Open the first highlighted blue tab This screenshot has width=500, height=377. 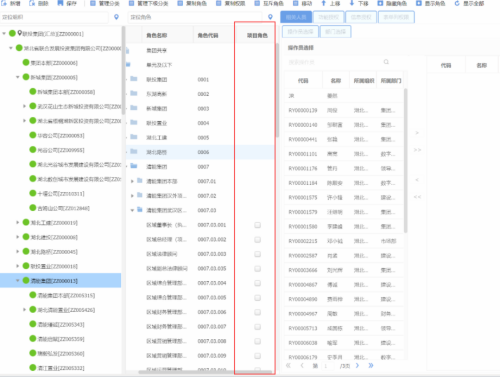tap(296, 17)
